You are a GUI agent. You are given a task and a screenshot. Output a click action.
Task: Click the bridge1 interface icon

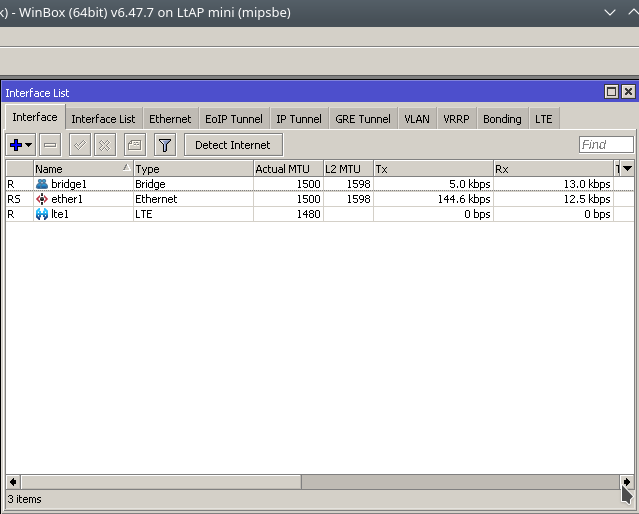tap(42, 184)
